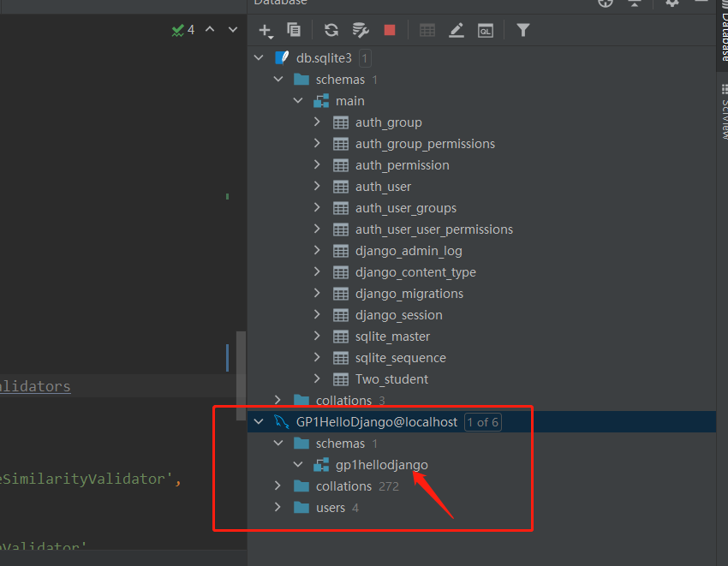Select the sqlite_sequence table
Screen dimensions: 728x566
click(401, 358)
